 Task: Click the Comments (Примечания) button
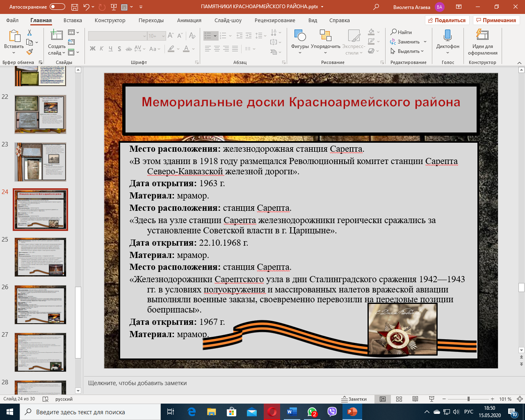(x=496, y=20)
